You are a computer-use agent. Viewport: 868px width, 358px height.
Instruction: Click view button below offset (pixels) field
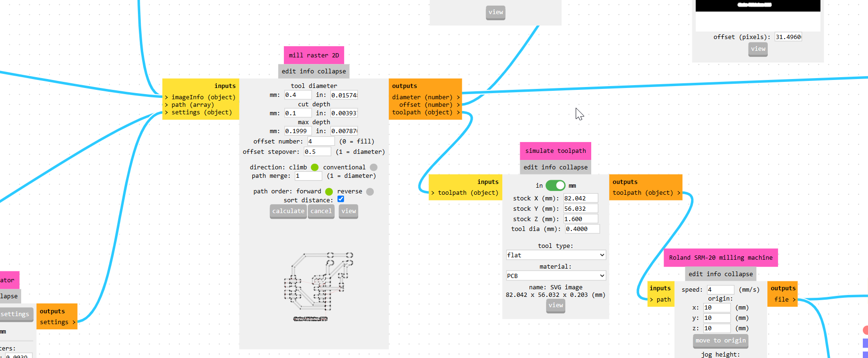pos(758,49)
